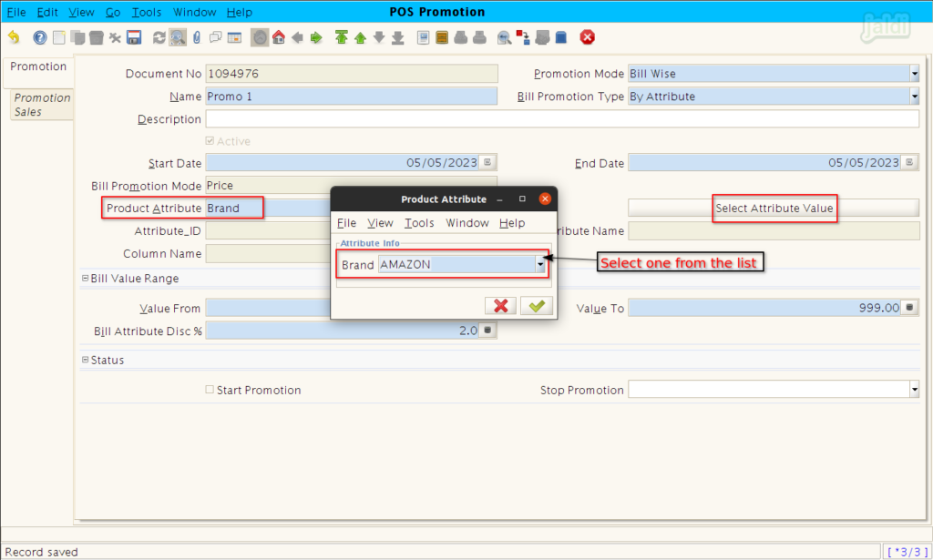Click the Document No field
This screenshot has width=933, height=560.
(351, 74)
